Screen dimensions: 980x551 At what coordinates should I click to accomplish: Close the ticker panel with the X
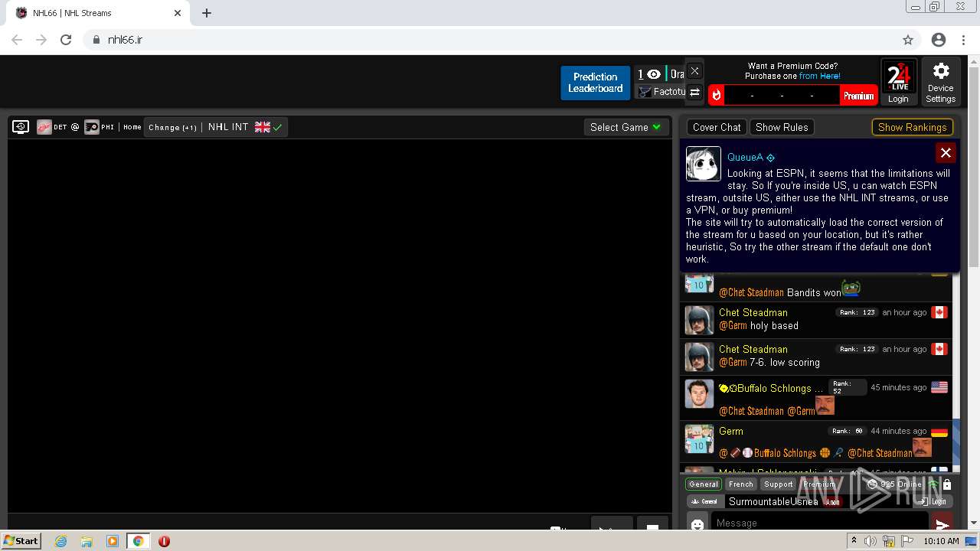coord(694,71)
